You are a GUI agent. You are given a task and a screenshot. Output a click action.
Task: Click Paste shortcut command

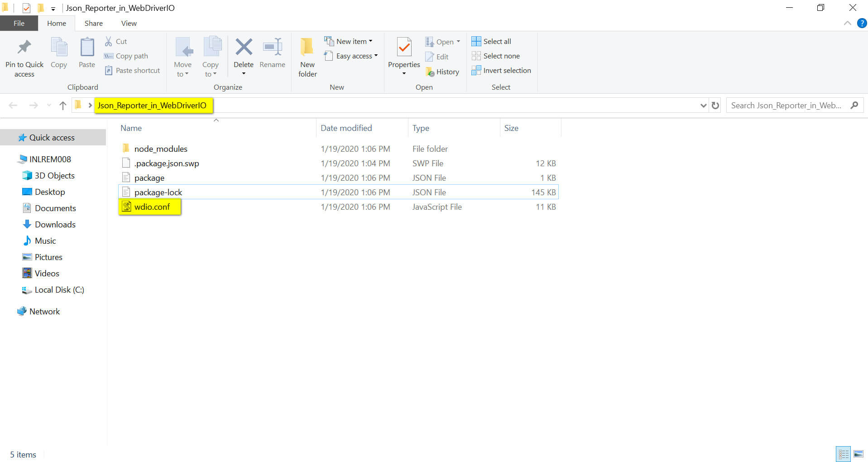click(132, 70)
